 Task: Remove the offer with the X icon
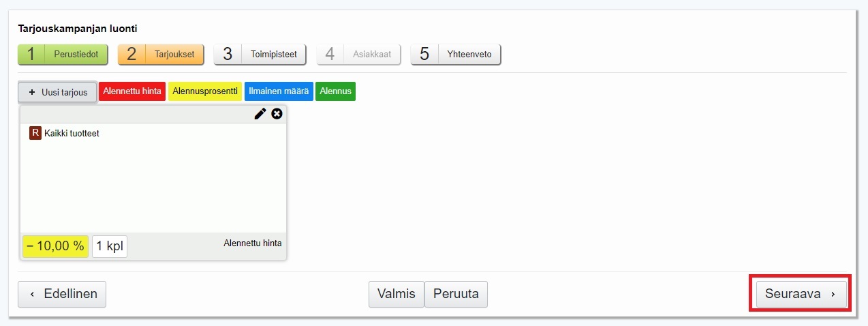coord(277,114)
